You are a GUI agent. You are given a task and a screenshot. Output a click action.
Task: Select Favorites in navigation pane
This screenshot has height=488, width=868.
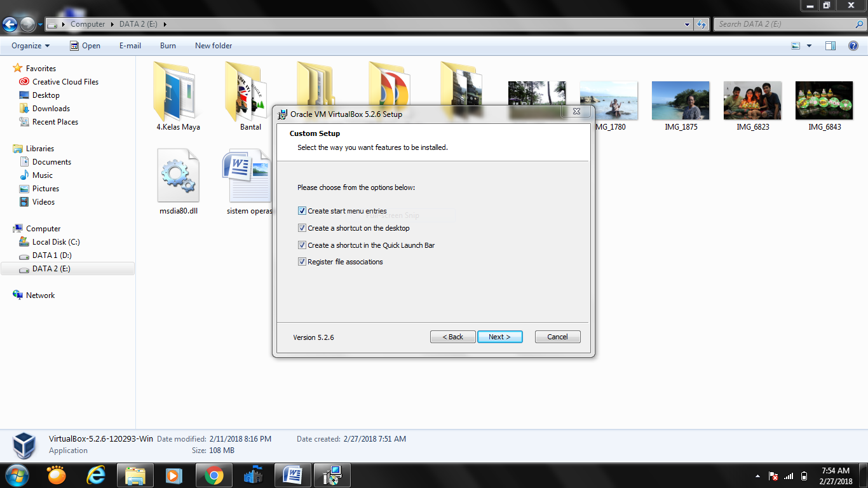point(41,69)
